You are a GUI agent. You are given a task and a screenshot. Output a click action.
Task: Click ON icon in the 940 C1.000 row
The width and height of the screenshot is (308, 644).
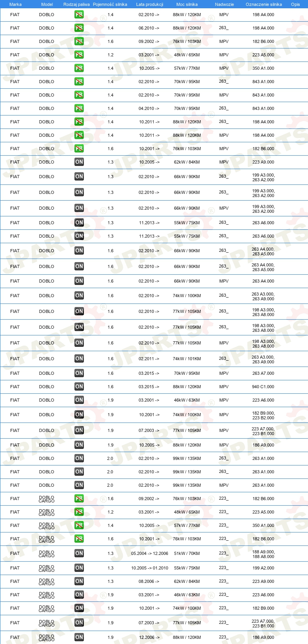coord(79,387)
